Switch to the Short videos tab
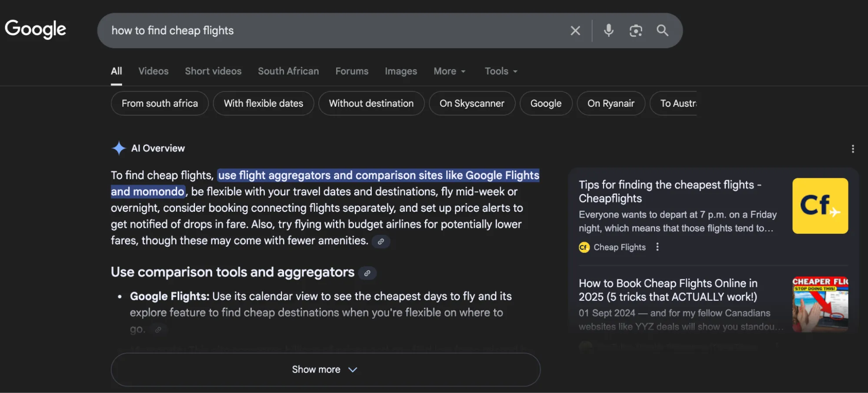This screenshot has height=393, width=868. (x=213, y=71)
